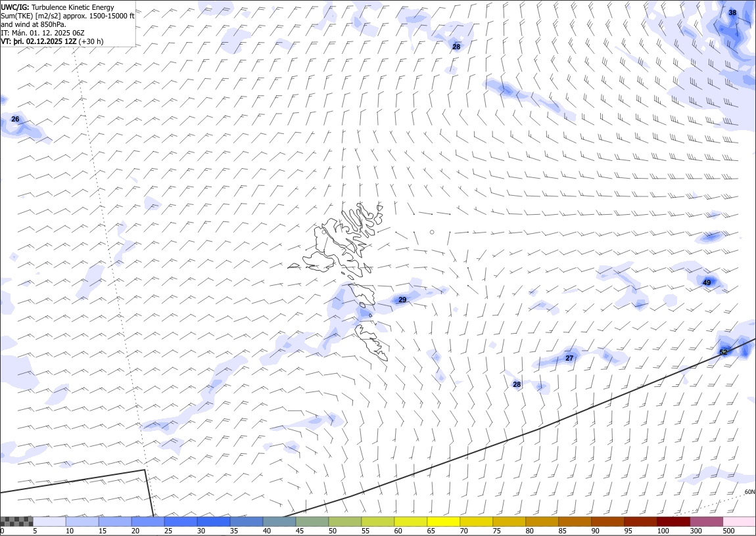The image size is (756, 536).
Task: Select the 35–40 steel blue legend swatch
Action: coord(247,522)
